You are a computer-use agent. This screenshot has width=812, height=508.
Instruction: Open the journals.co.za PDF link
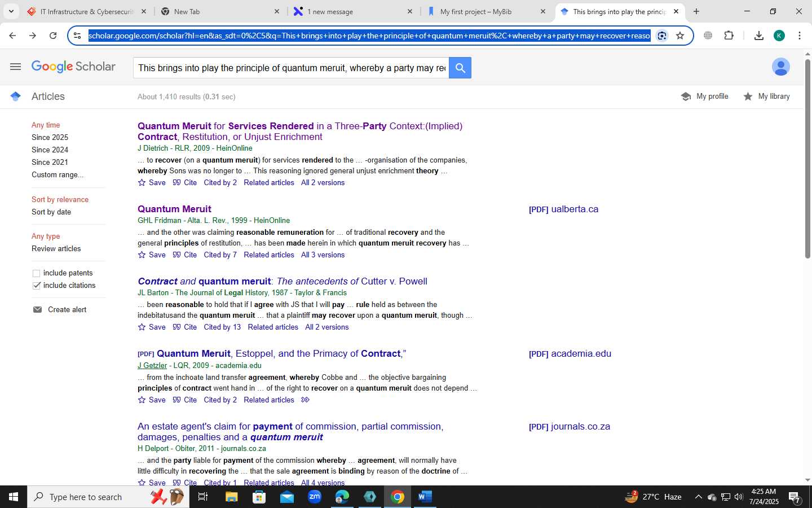[x=570, y=426]
